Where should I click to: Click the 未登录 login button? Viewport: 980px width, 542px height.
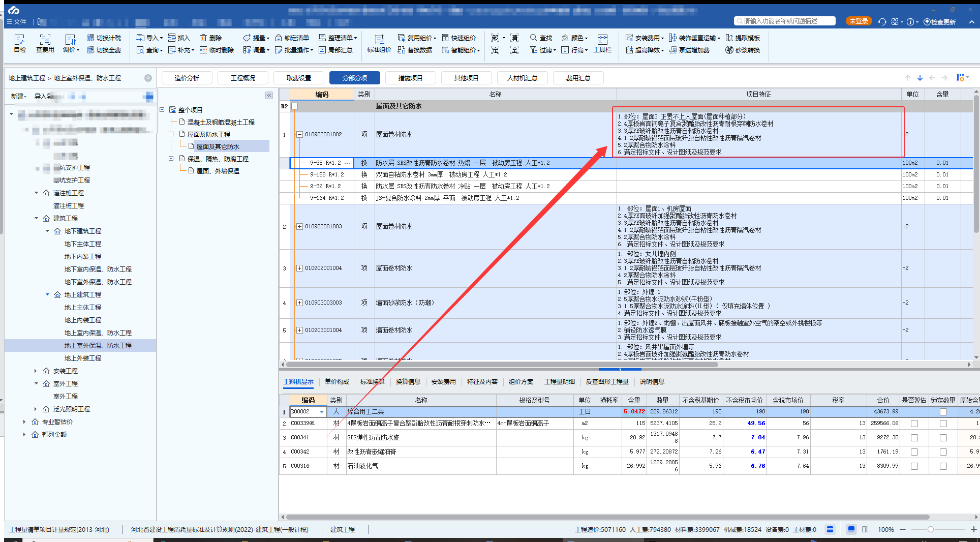click(859, 21)
